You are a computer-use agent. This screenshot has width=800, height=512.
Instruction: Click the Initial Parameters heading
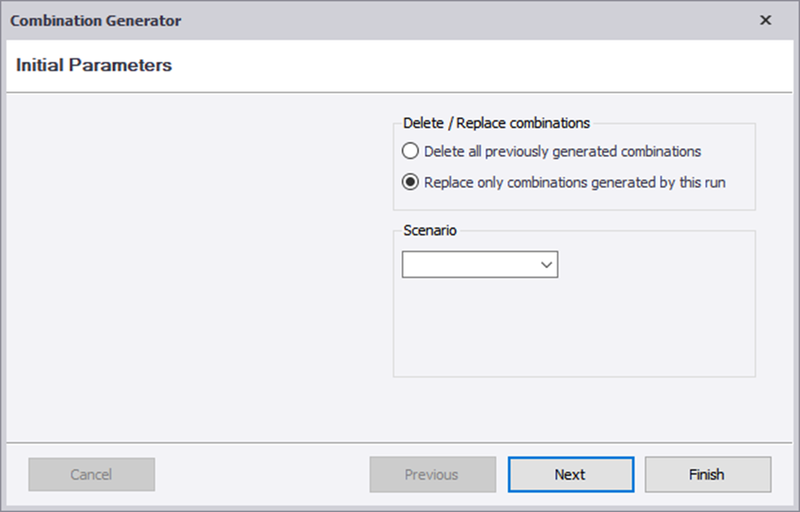94,65
